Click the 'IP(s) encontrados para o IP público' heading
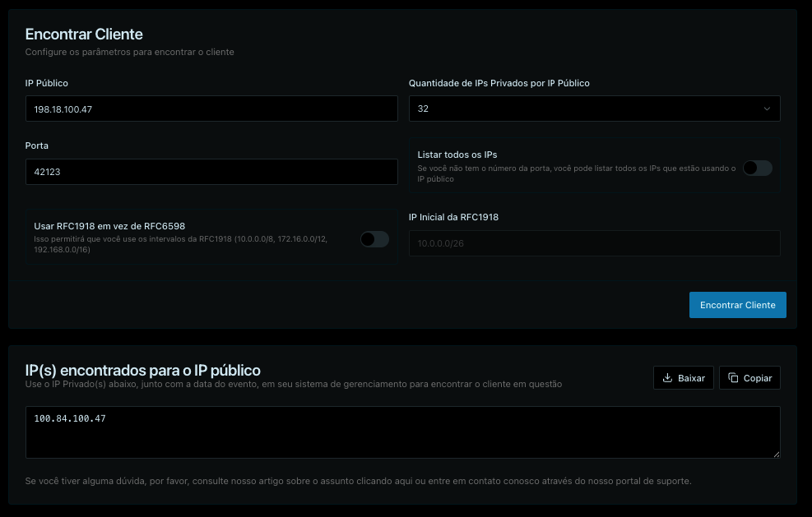 (x=143, y=370)
